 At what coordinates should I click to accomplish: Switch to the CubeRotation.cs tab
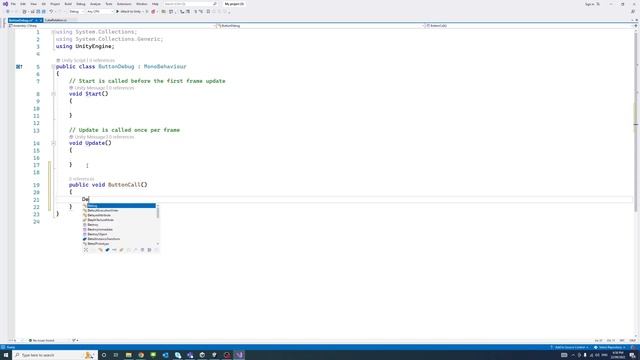tap(56, 20)
